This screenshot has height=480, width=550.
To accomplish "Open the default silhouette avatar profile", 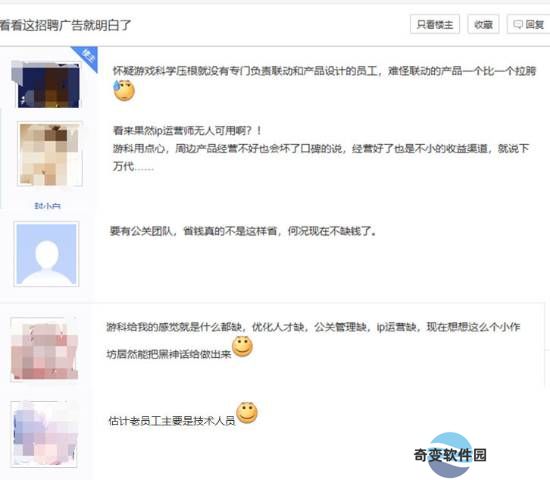I will (x=46, y=254).
